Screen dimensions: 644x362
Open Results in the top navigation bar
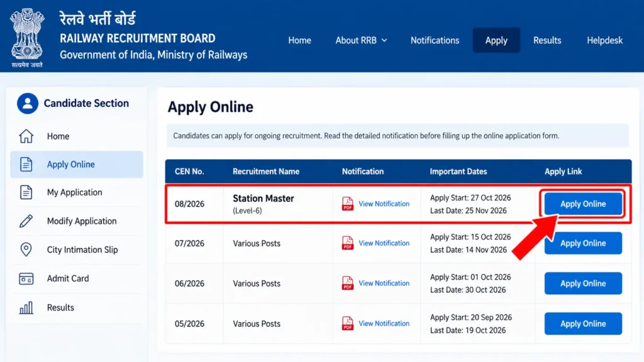click(547, 40)
